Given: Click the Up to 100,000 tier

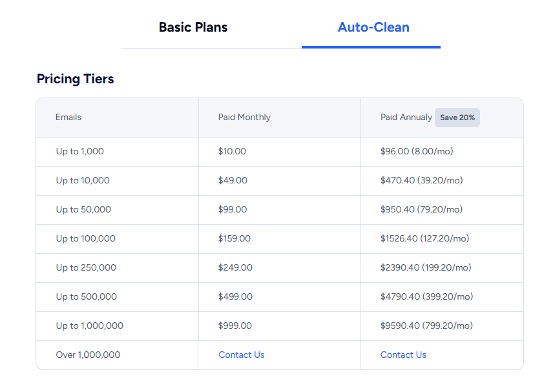Looking at the screenshot, I should 86,239.
